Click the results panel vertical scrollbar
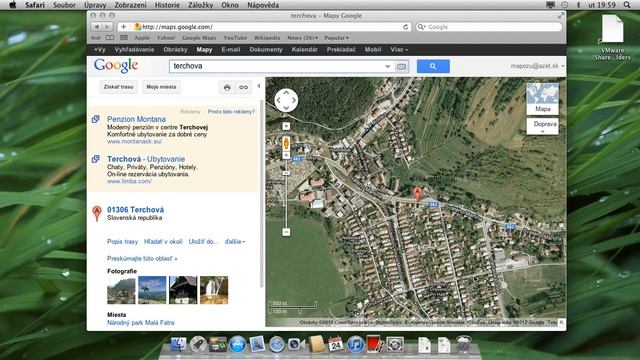The width and height of the screenshot is (640, 360). pyautogui.click(x=261, y=194)
